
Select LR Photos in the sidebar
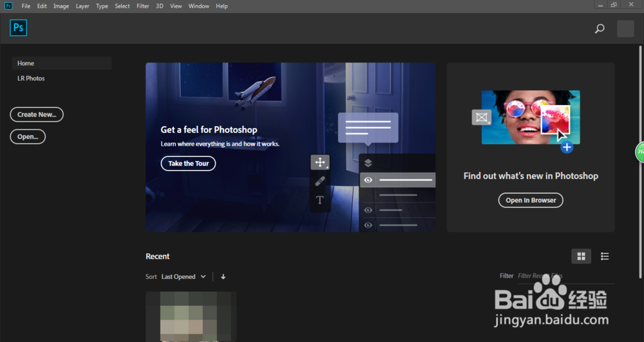[x=31, y=79]
